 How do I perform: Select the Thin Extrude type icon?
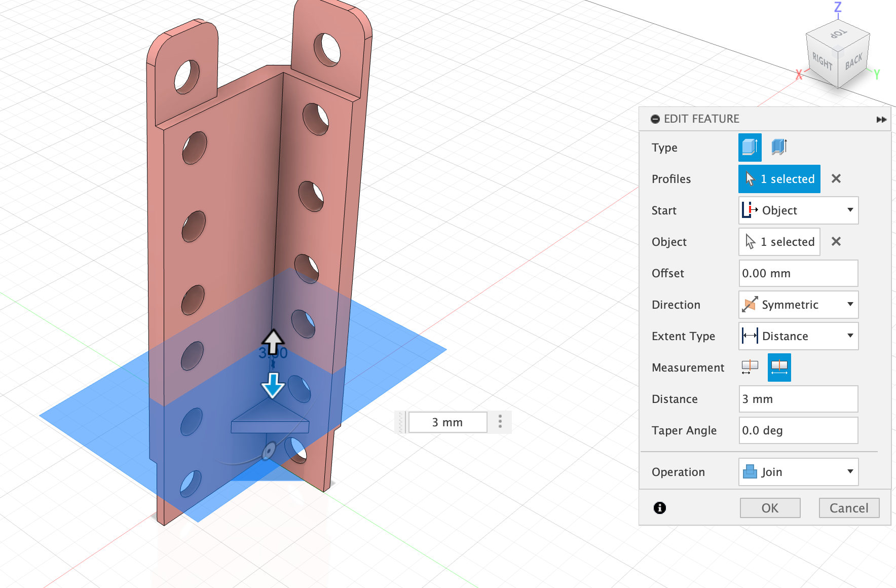coord(779,148)
